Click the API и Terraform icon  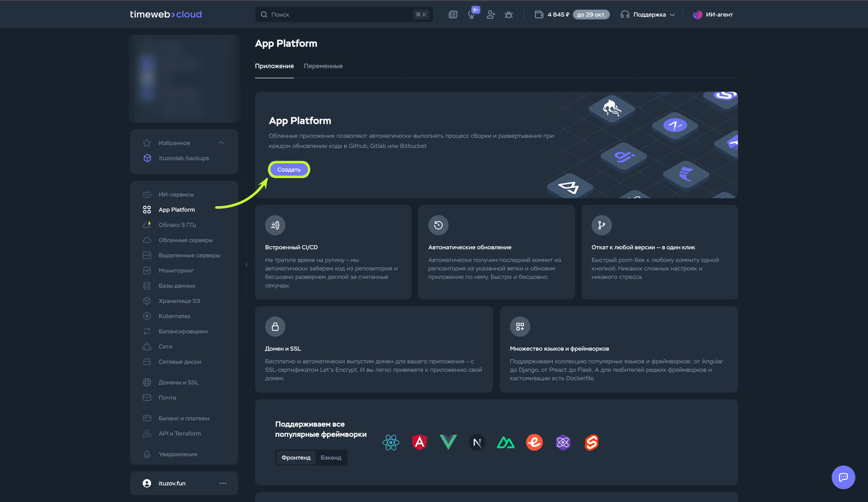(147, 434)
